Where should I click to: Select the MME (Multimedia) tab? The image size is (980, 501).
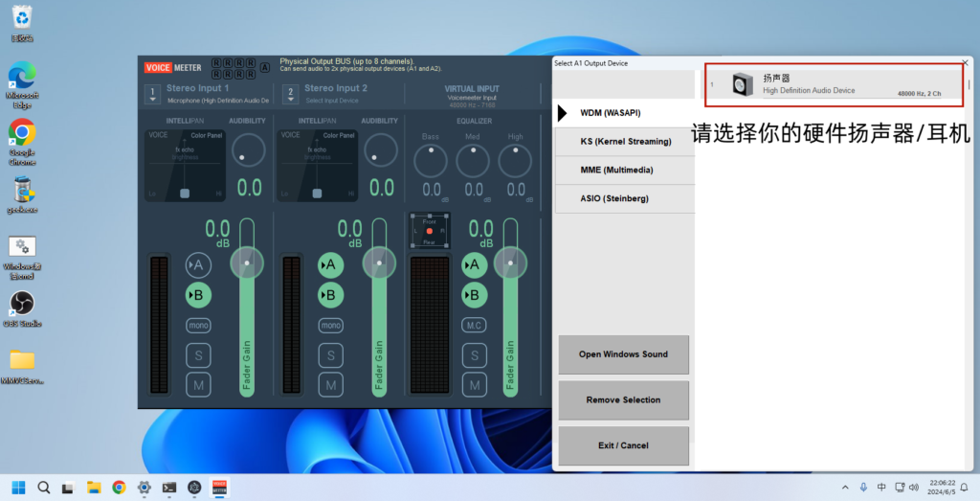[625, 171]
